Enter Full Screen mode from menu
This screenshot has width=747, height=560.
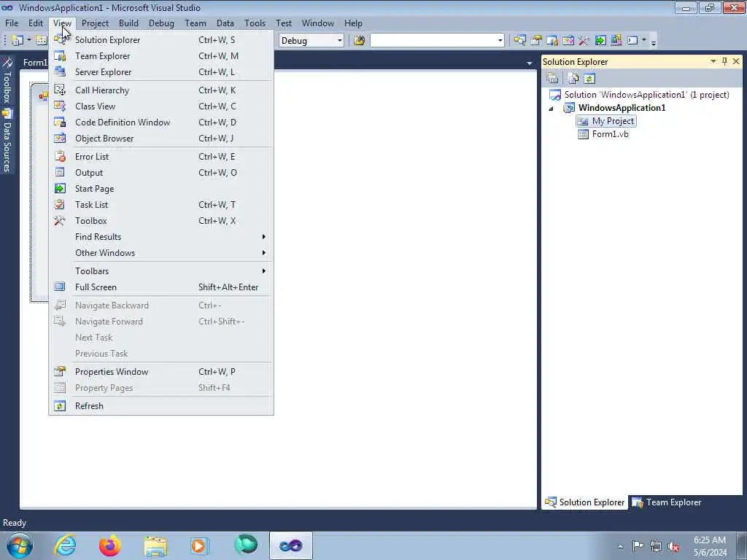coord(161,287)
